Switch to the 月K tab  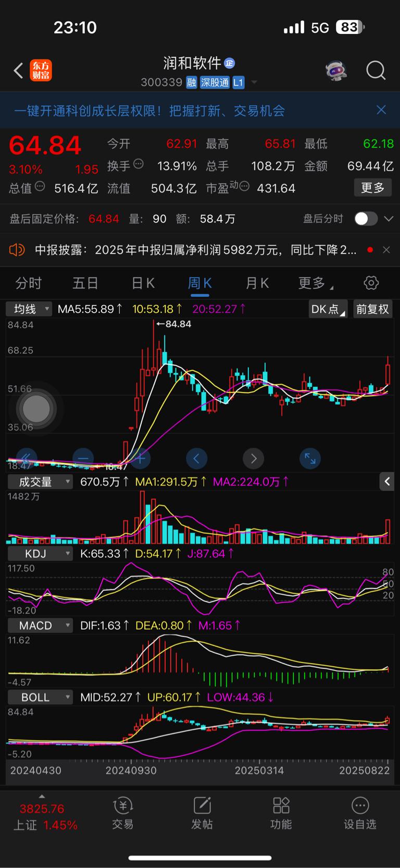tap(257, 283)
